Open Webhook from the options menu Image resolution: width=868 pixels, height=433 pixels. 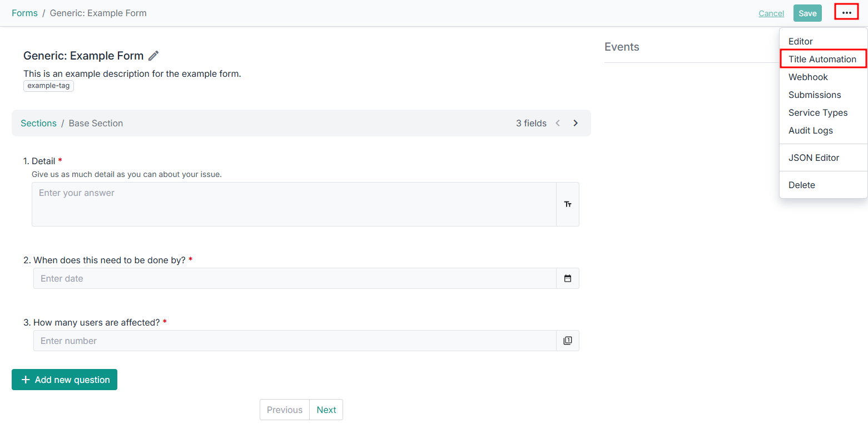coord(808,77)
